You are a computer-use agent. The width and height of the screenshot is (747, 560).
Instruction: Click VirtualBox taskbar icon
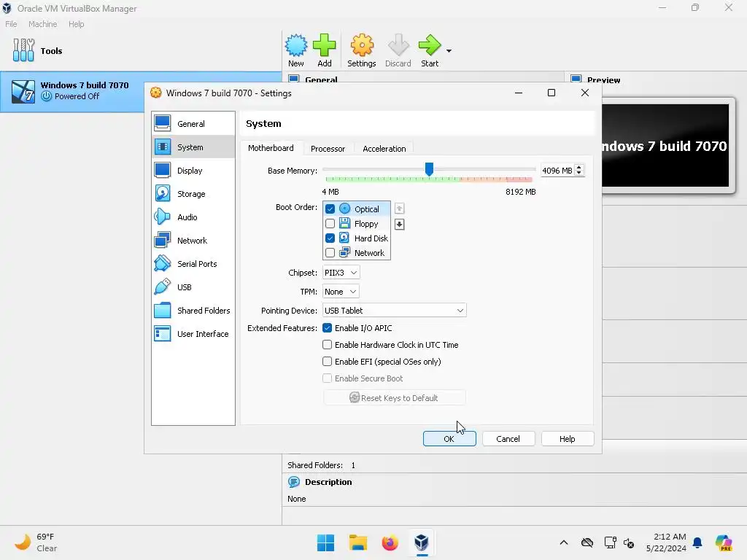(x=422, y=542)
